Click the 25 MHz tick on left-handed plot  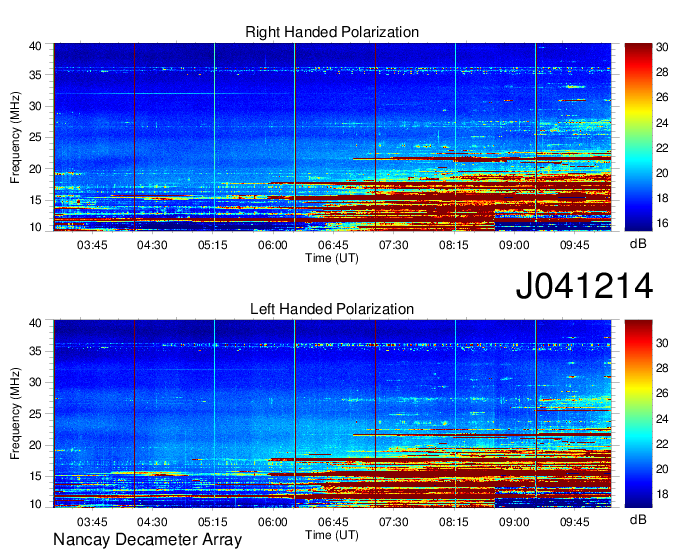click(35, 414)
